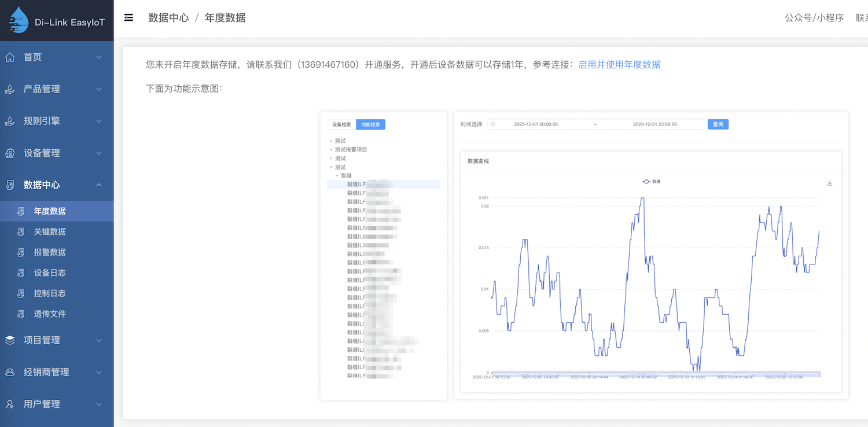The image size is (868, 427).
Task: Click the home icon beside 首页
Action: pyautogui.click(x=10, y=57)
